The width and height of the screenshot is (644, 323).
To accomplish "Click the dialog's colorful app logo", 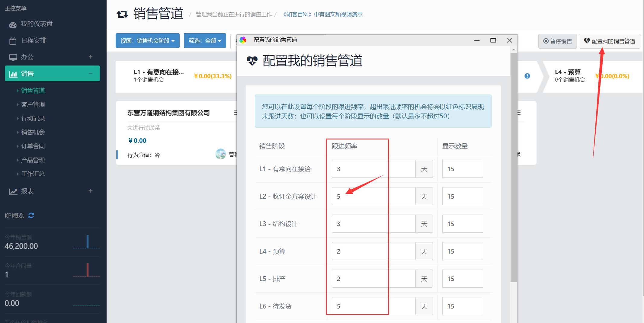I will [243, 40].
